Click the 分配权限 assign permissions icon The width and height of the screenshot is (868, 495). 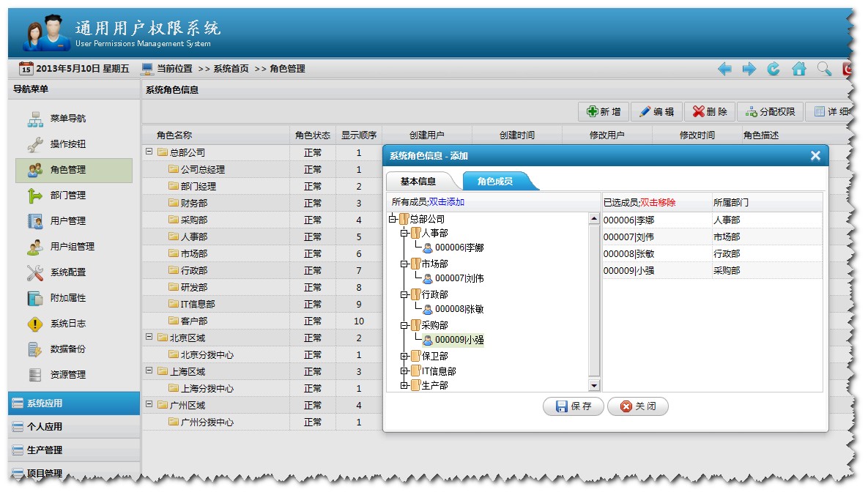tap(752, 110)
